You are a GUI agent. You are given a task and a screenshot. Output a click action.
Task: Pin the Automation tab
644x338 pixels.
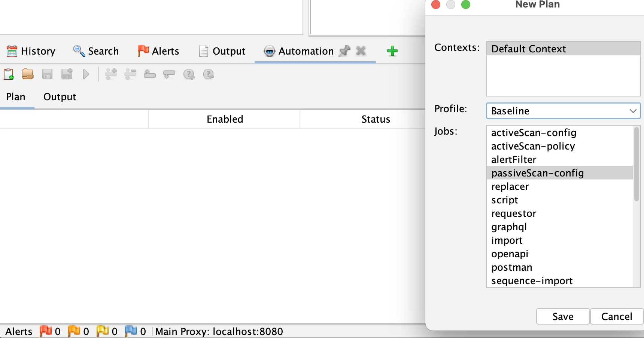(344, 51)
